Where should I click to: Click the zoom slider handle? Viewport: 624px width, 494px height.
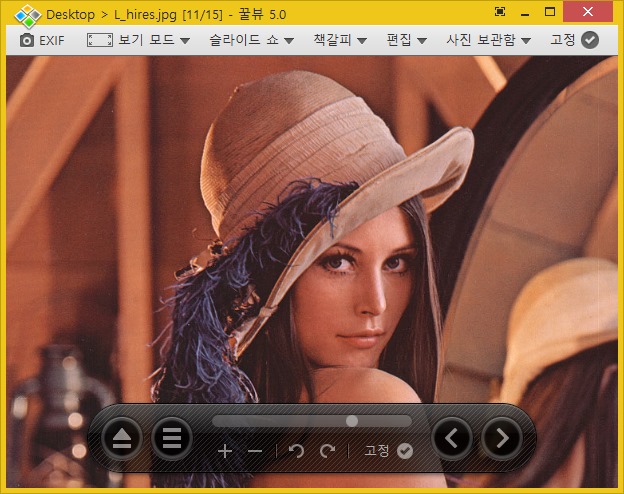pyautogui.click(x=352, y=421)
